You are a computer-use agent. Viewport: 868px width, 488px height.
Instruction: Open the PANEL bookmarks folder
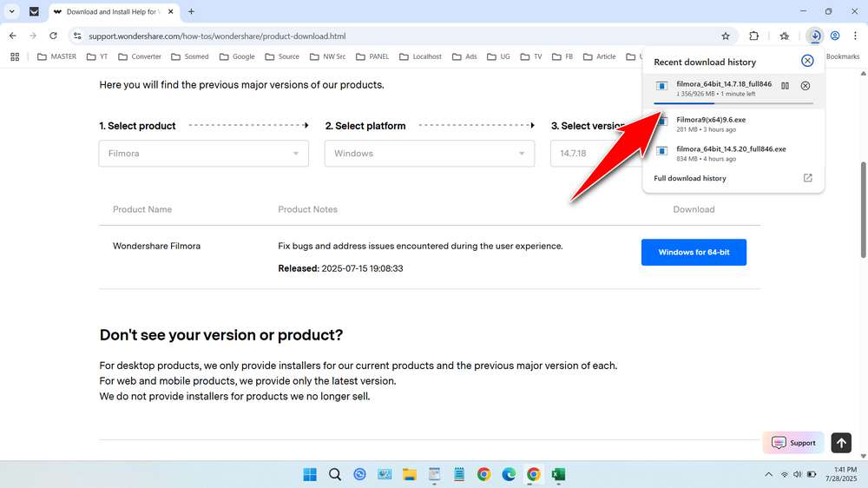click(x=372, y=56)
